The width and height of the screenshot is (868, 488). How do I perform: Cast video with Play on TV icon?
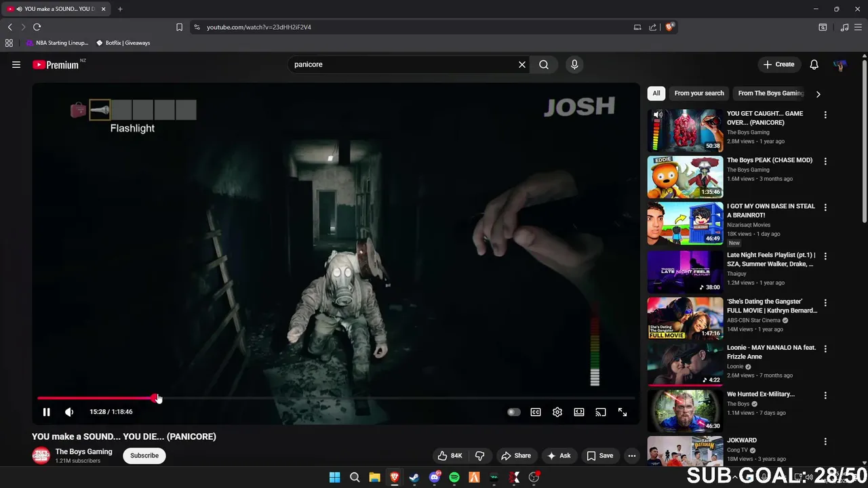pyautogui.click(x=601, y=412)
